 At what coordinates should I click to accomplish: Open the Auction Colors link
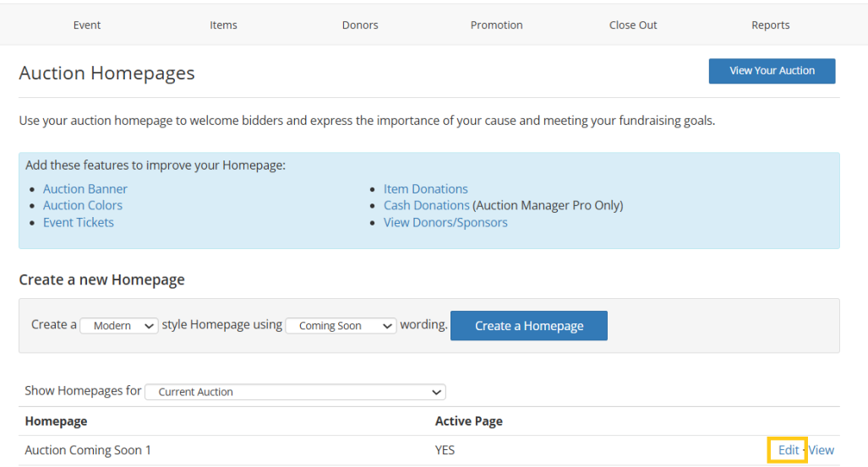click(83, 205)
